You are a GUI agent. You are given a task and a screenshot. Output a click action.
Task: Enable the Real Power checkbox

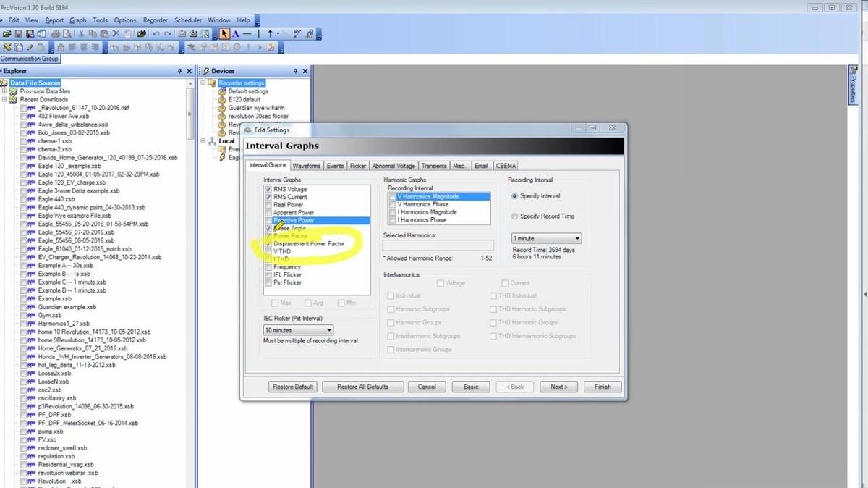pyautogui.click(x=268, y=205)
